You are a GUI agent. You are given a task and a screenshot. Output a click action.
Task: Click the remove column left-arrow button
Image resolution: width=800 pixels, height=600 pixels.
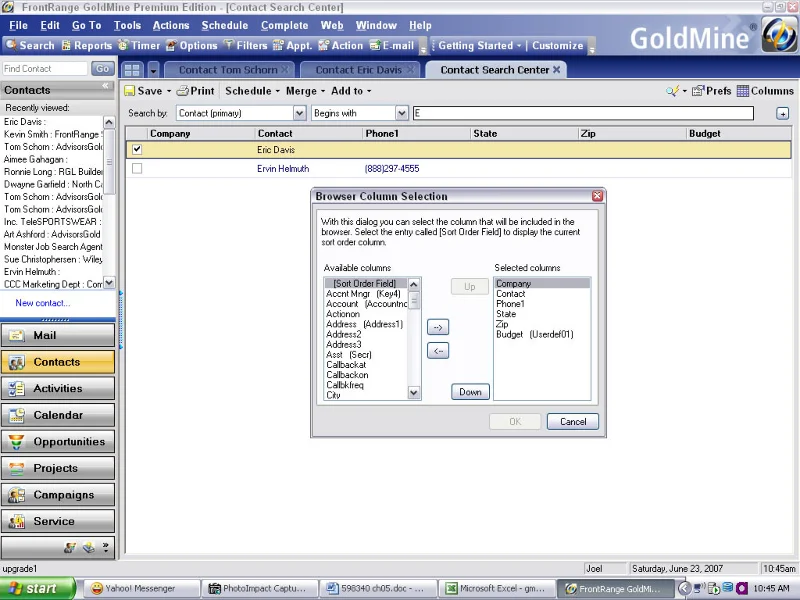tap(438, 351)
